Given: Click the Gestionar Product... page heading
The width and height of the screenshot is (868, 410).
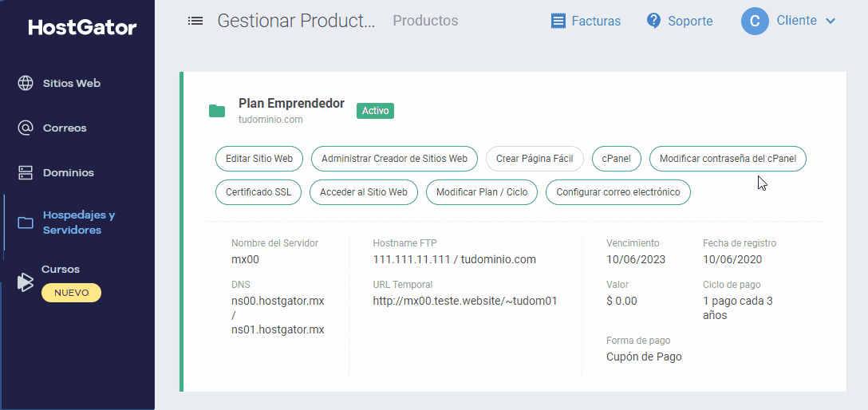Looking at the screenshot, I should [296, 21].
